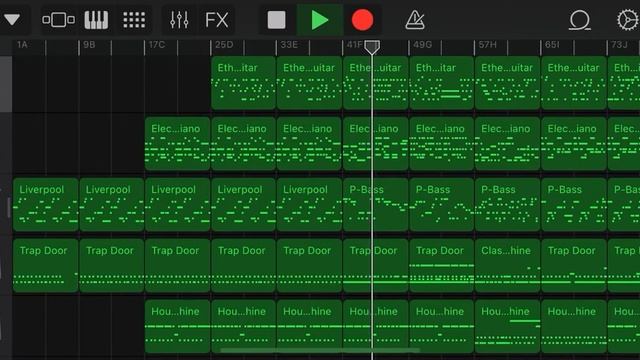Screen dimensions: 640x360
Task: Select the Trap Door region under 49G
Action: tap(442, 265)
